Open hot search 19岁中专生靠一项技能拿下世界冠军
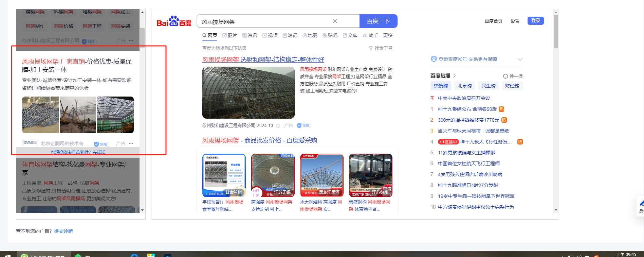644x257 pixels. coord(476,196)
